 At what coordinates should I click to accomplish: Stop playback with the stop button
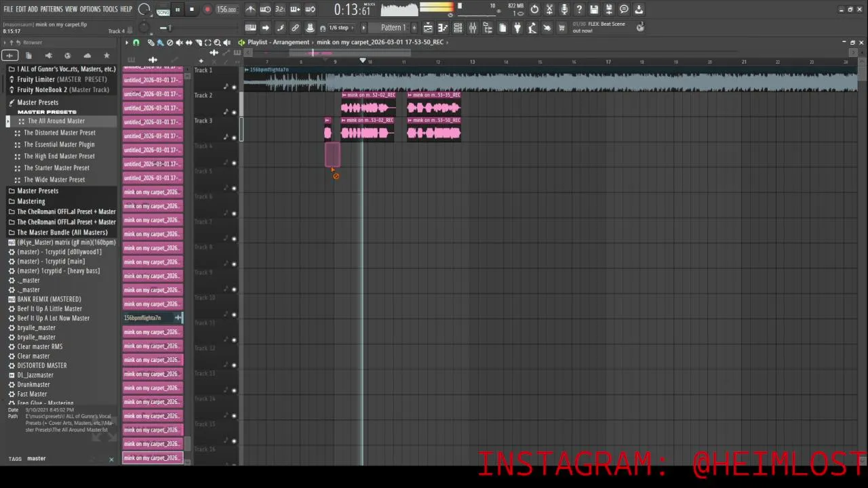coord(192,9)
